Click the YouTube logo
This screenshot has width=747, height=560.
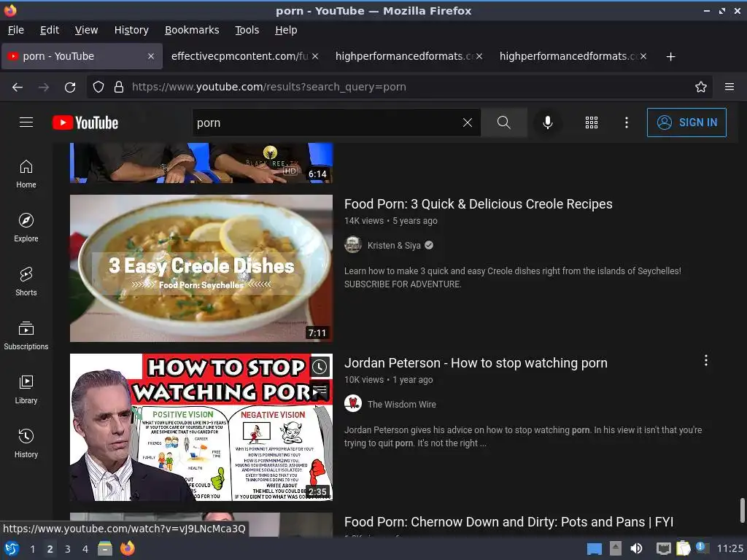coord(85,122)
